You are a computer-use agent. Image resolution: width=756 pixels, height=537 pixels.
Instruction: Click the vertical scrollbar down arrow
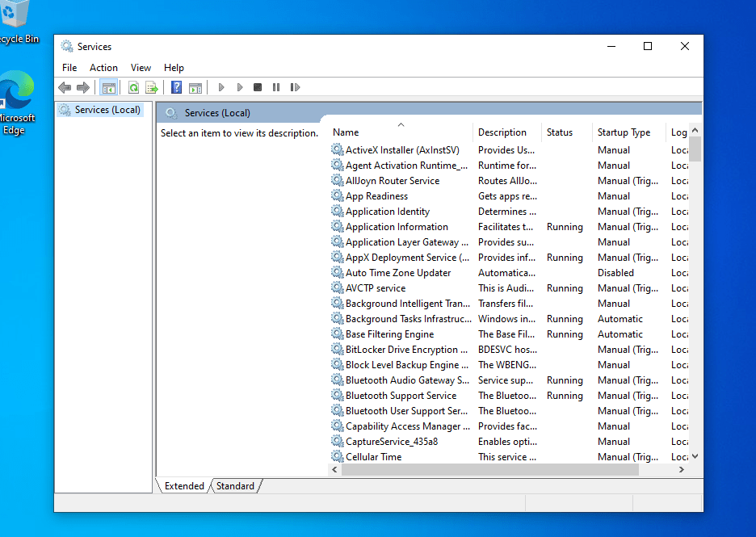(695, 456)
